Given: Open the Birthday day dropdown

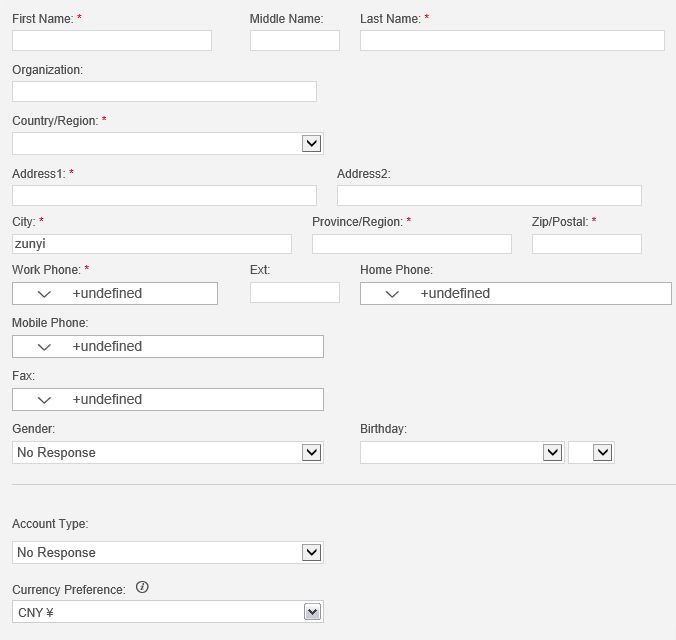Looking at the screenshot, I should point(591,452).
